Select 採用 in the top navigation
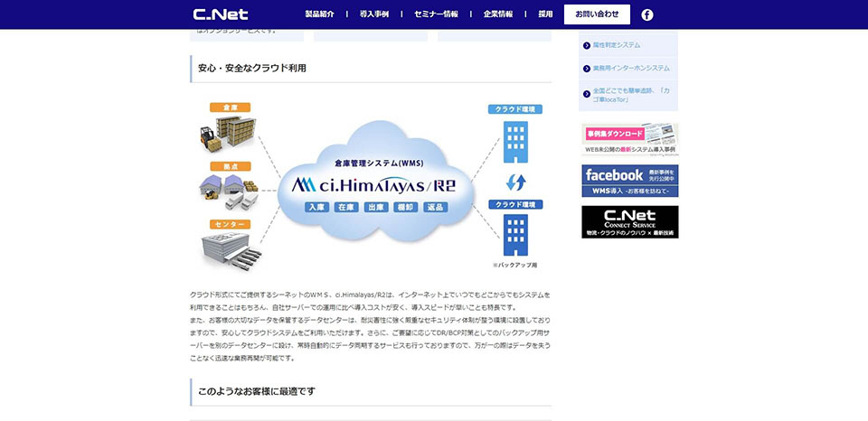This screenshot has height=421, width=868. [x=545, y=14]
